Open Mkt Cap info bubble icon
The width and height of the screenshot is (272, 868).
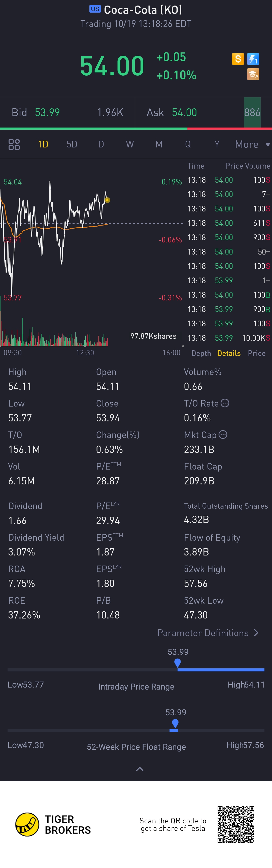point(223,435)
